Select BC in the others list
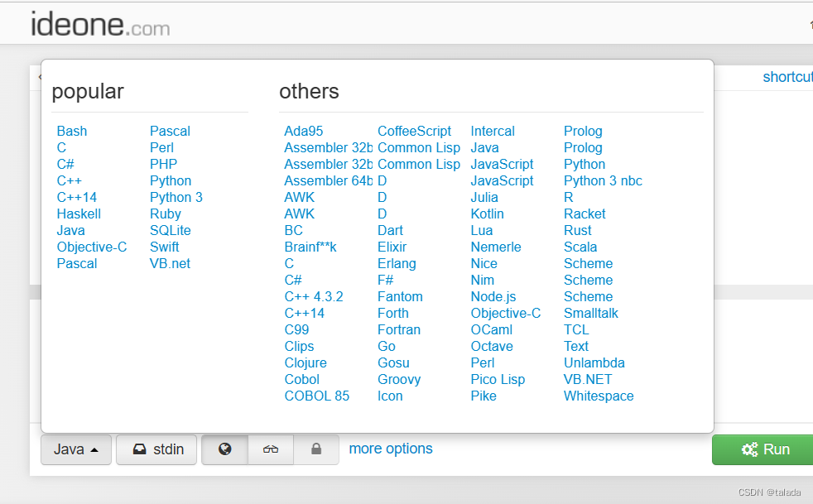 point(293,231)
